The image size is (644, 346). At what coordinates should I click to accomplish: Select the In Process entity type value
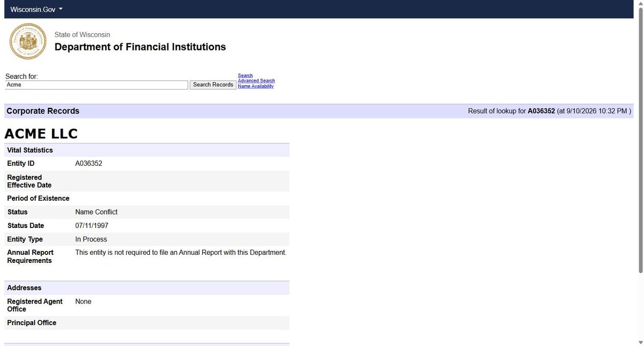pos(91,239)
